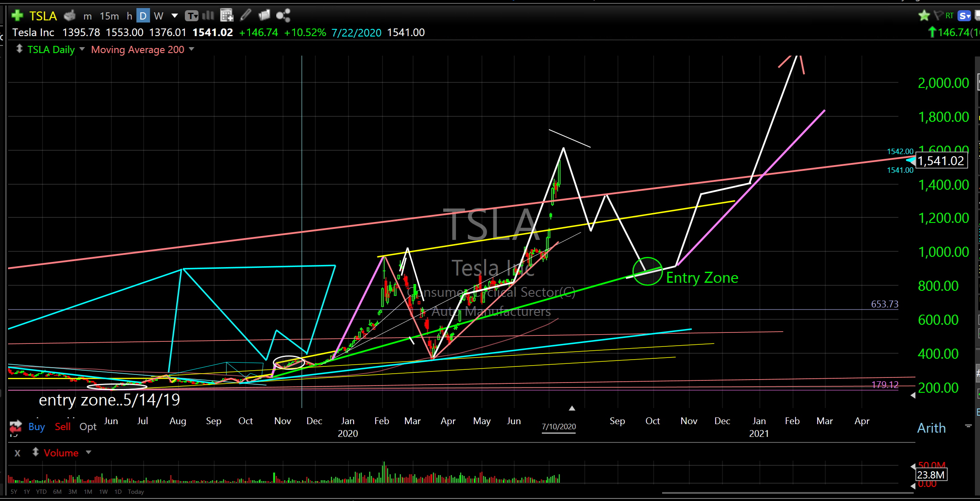Click the cash register icon beside TSLA
The height and width of the screenshot is (501, 980).
point(70,16)
